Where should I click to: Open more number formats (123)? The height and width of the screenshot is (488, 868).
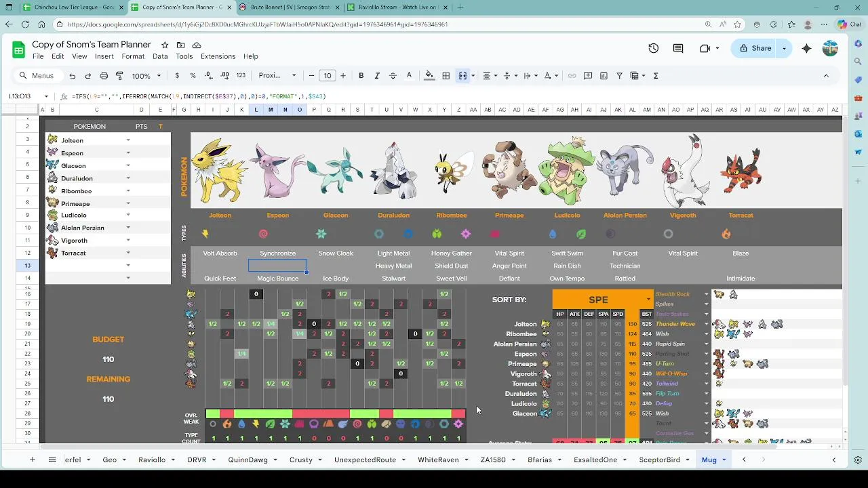pyautogui.click(x=241, y=76)
